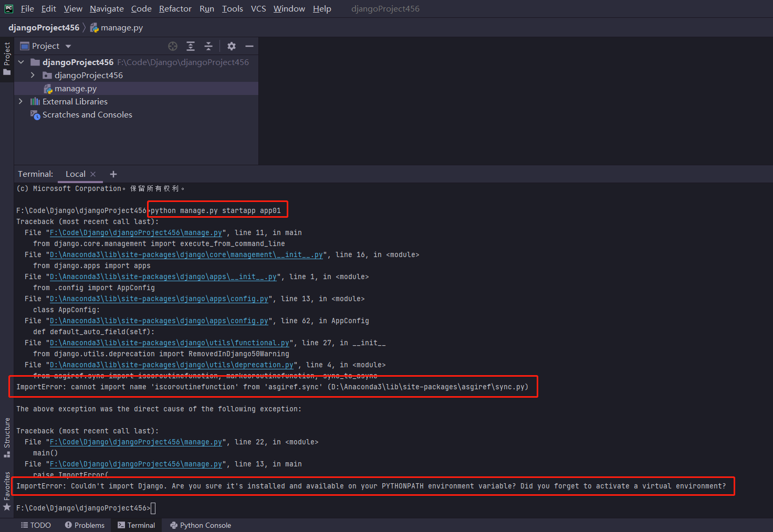Expand the External Libraries node
This screenshot has height=532, width=773.
(x=21, y=101)
